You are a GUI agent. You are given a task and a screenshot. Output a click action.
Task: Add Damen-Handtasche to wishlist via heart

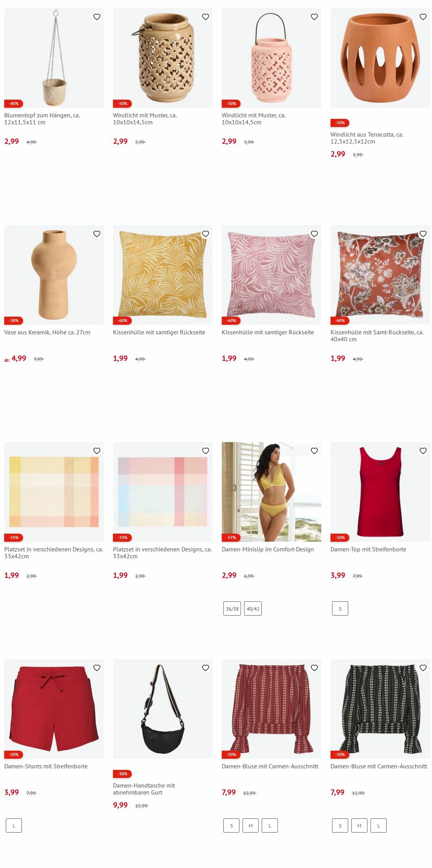(x=206, y=668)
